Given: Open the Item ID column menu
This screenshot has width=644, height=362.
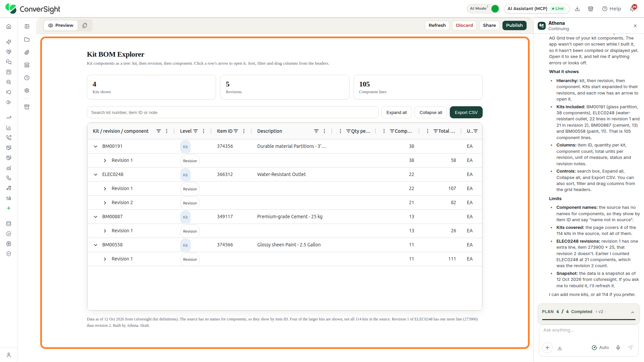Looking at the screenshot, I should click(244, 131).
